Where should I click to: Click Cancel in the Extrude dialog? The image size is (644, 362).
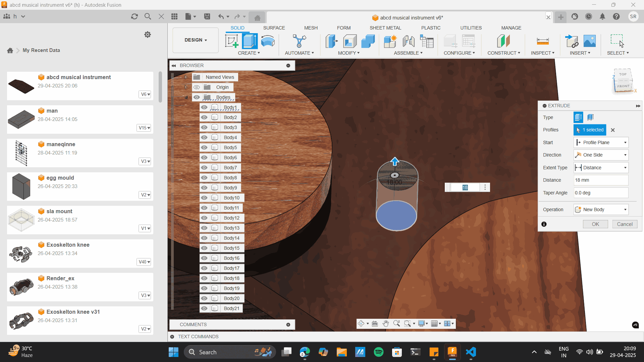click(625, 224)
